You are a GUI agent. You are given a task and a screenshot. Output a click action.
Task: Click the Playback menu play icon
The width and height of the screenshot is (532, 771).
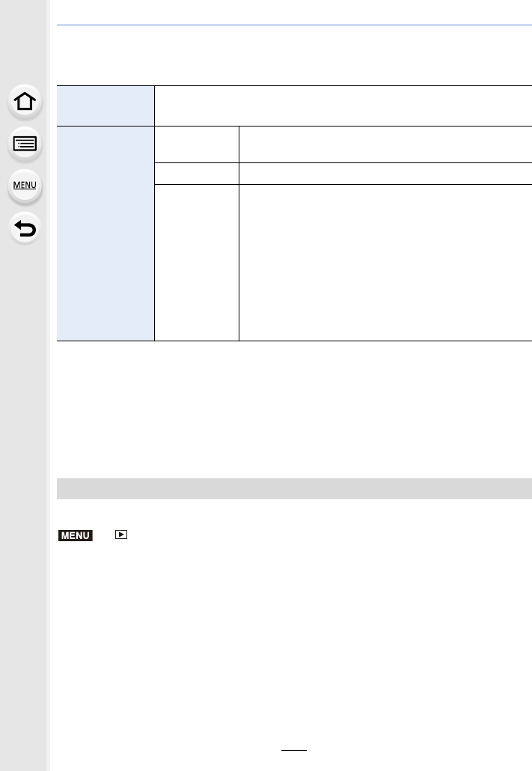click(x=121, y=534)
